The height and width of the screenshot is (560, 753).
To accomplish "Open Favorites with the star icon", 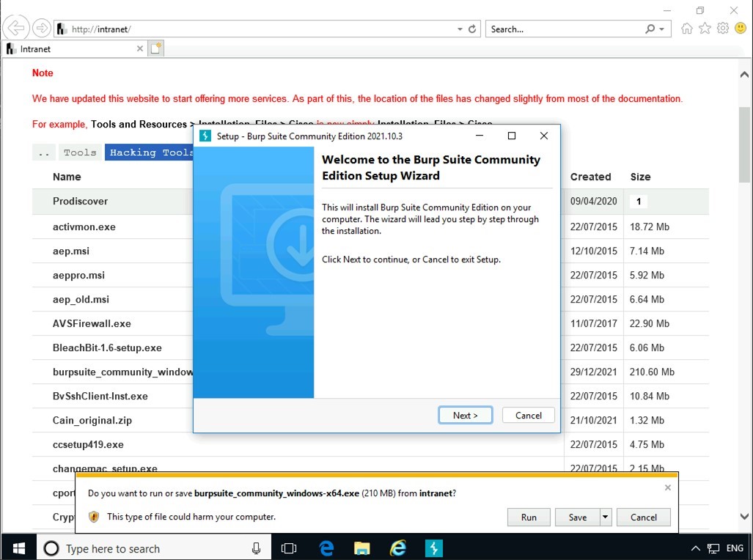I will point(705,28).
